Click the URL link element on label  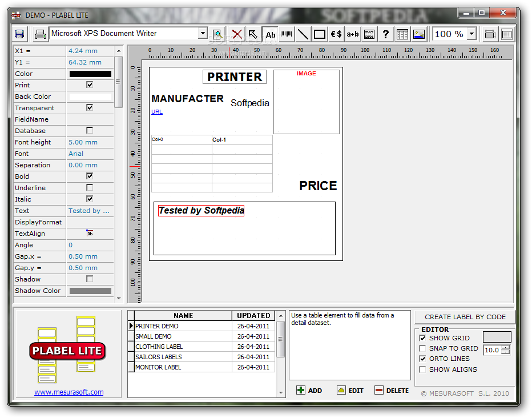tap(157, 111)
